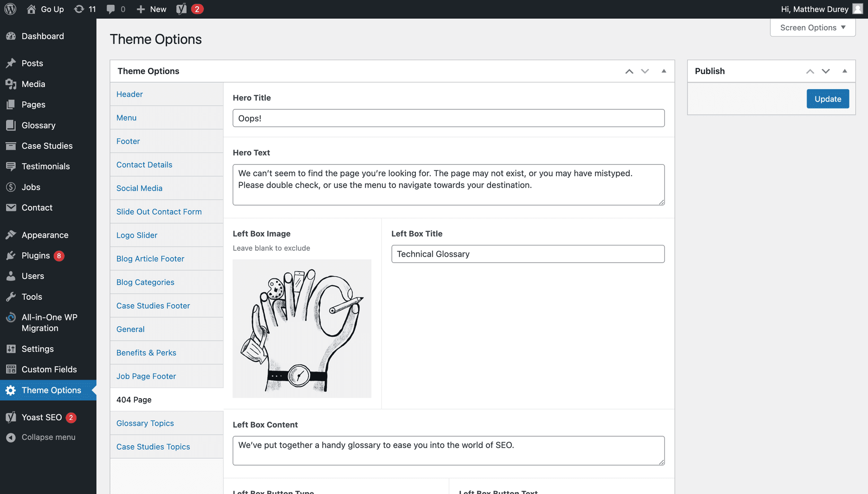Open the Blog Categories tab
Viewport: 868px width, 494px height.
click(167, 282)
